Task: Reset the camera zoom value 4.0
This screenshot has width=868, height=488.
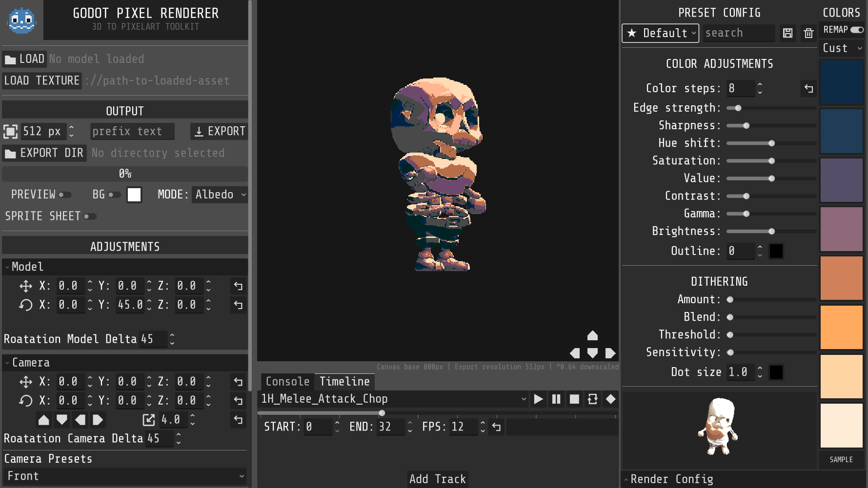Action: [238, 420]
